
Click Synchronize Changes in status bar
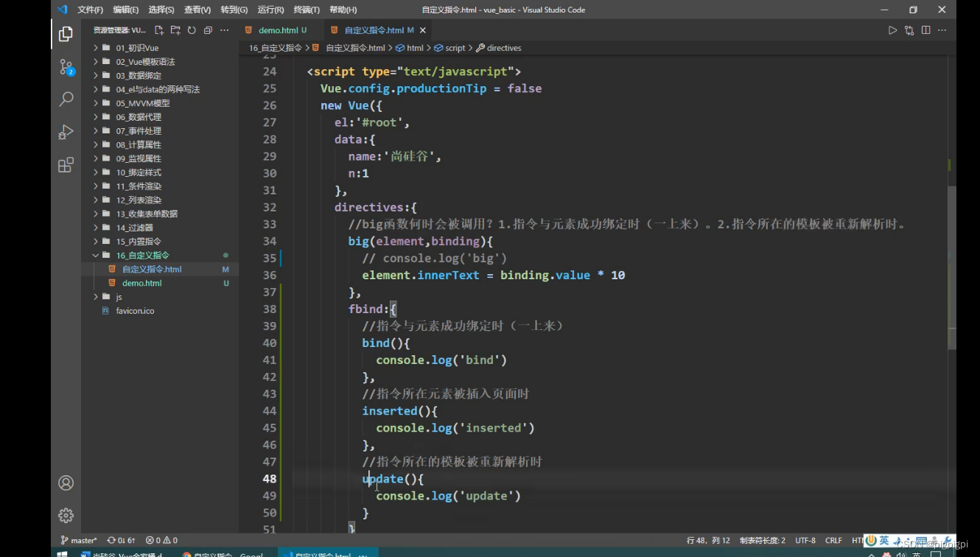pos(121,540)
